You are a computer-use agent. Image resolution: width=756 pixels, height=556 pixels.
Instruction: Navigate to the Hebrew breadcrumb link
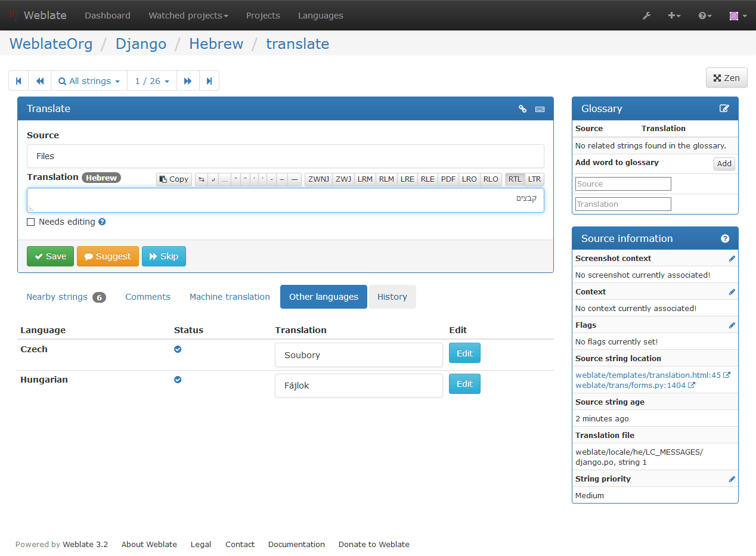click(x=216, y=44)
